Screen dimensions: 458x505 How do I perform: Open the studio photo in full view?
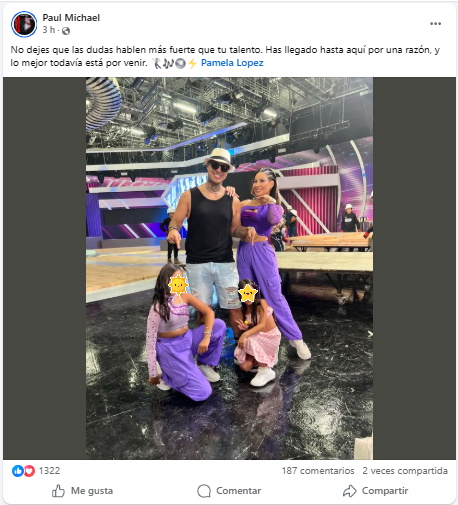(x=229, y=268)
